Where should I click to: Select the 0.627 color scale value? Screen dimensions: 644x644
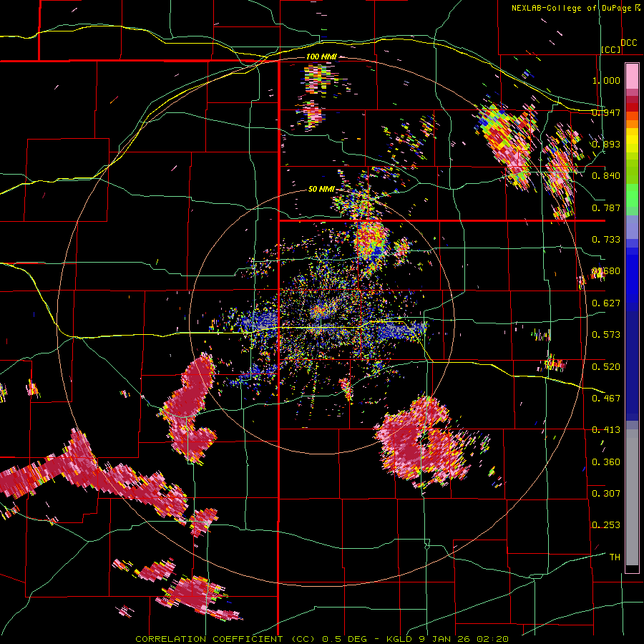(x=606, y=303)
